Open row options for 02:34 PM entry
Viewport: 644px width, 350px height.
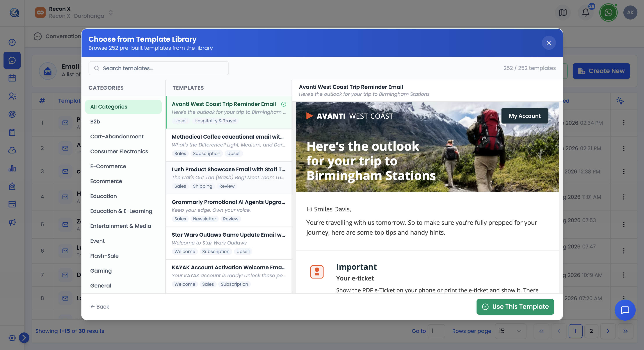pos(624,123)
